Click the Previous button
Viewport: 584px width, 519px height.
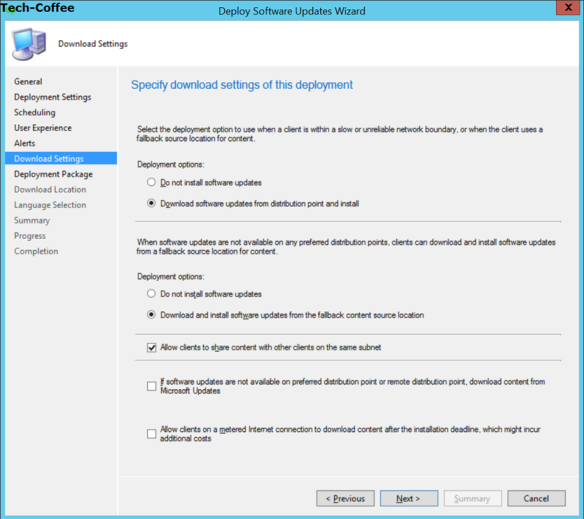click(345, 499)
